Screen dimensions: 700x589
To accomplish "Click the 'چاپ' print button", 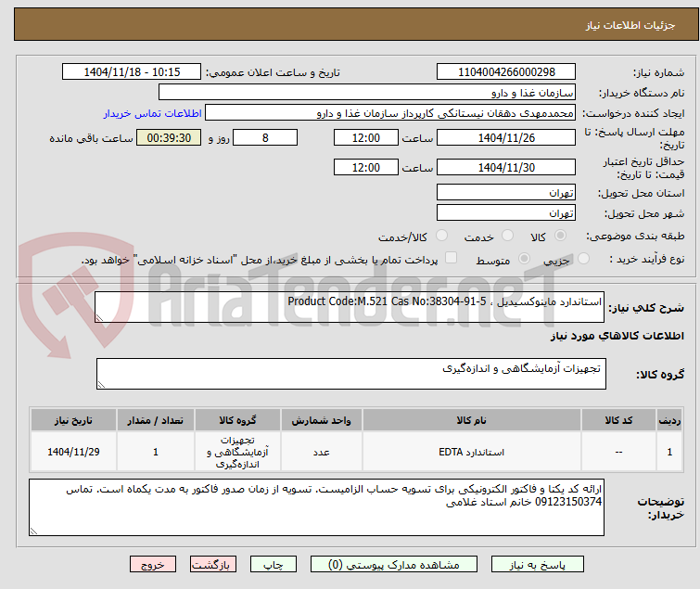I will click(274, 565).
